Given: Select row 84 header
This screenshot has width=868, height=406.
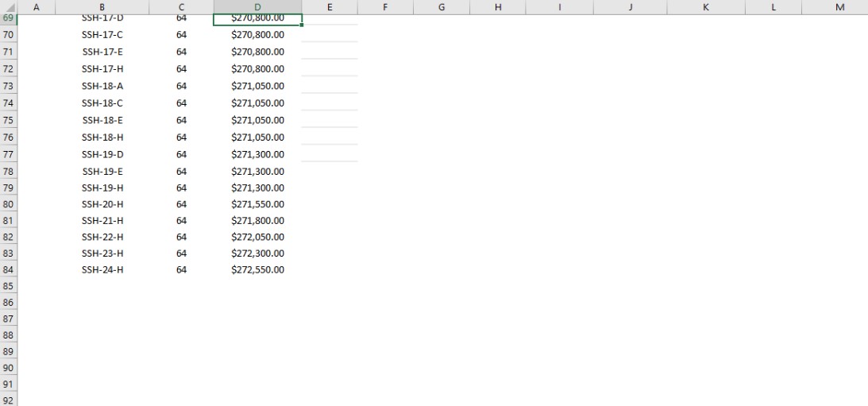Looking at the screenshot, I should pyautogui.click(x=8, y=270).
